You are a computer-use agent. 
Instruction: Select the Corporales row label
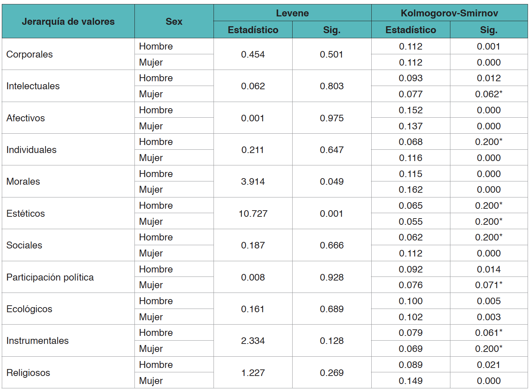(x=30, y=54)
